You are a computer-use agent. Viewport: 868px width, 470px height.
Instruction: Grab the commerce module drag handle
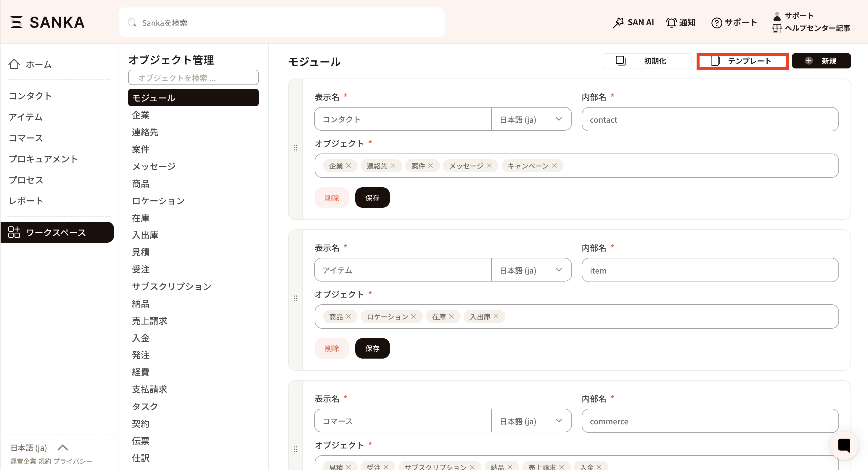click(x=295, y=449)
